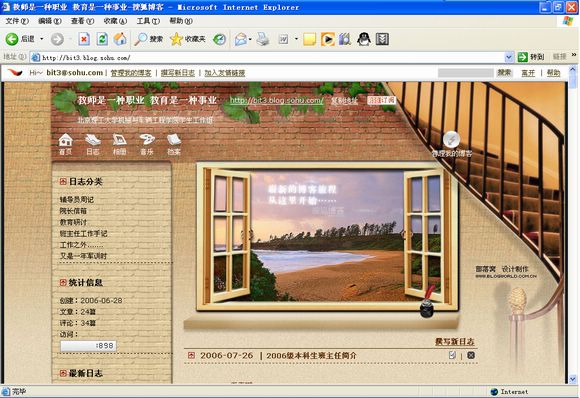Click the 管理我的博客 round icon
Screen dimensions: 580x398
click(451, 139)
